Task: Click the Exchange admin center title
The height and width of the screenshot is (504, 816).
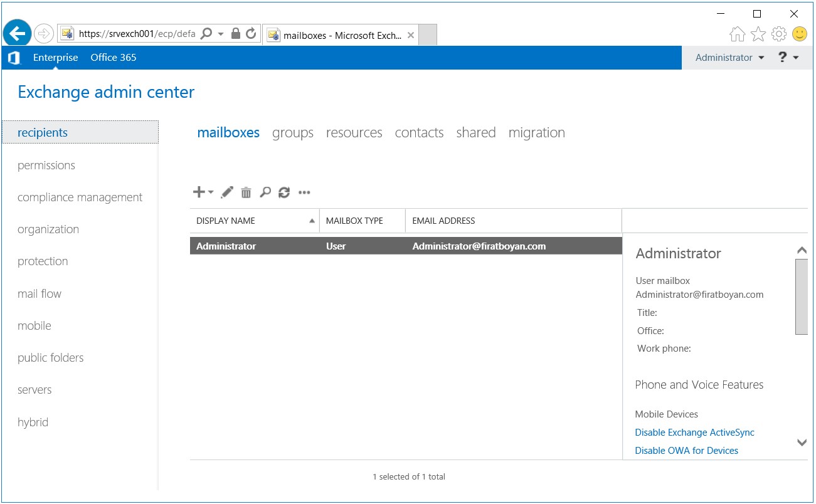Action: click(x=106, y=92)
